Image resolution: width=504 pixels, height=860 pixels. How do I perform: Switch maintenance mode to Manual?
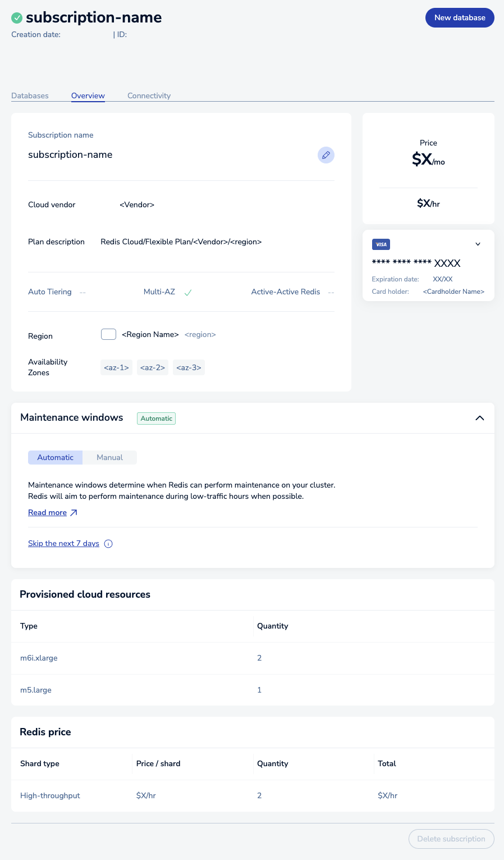coord(109,458)
